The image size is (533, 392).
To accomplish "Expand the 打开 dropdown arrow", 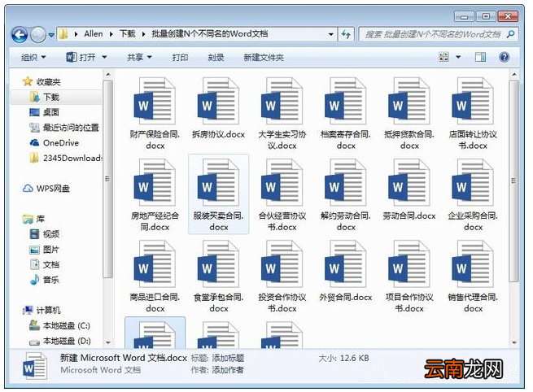I will click(104, 57).
